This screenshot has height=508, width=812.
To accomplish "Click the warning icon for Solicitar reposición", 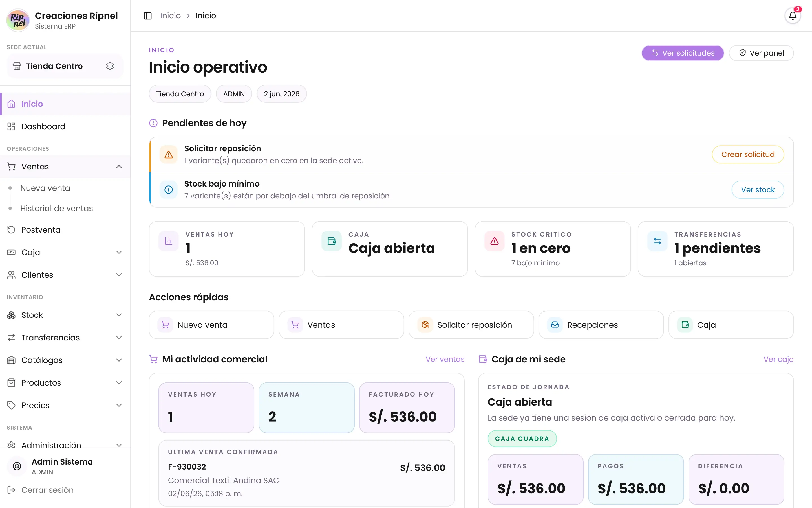I will (168, 155).
